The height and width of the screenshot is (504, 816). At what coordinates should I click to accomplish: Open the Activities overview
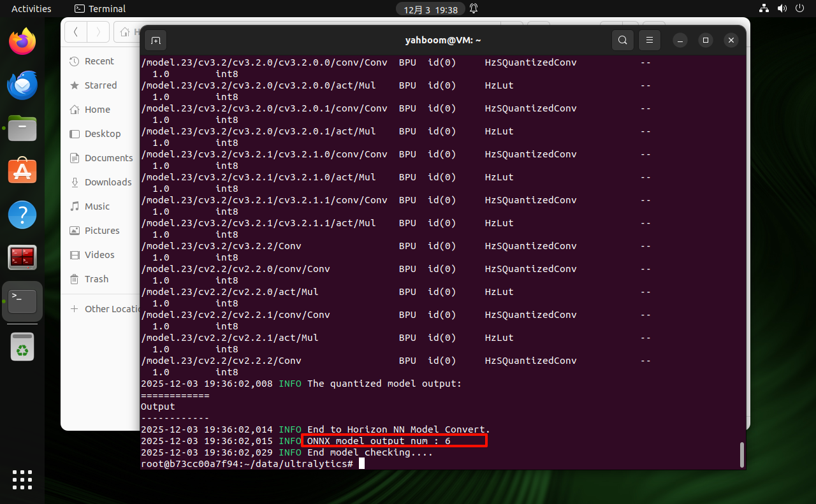[31, 9]
